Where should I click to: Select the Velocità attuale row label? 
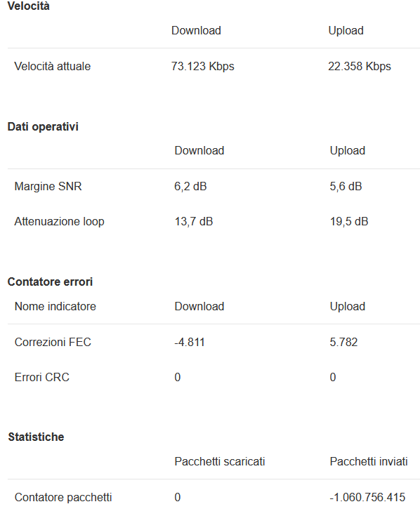tap(53, 66)
